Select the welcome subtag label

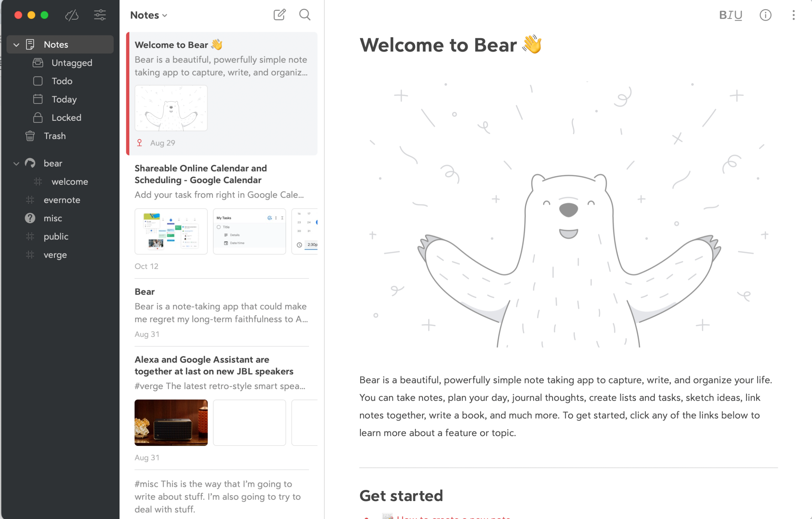tap(70, 182)
